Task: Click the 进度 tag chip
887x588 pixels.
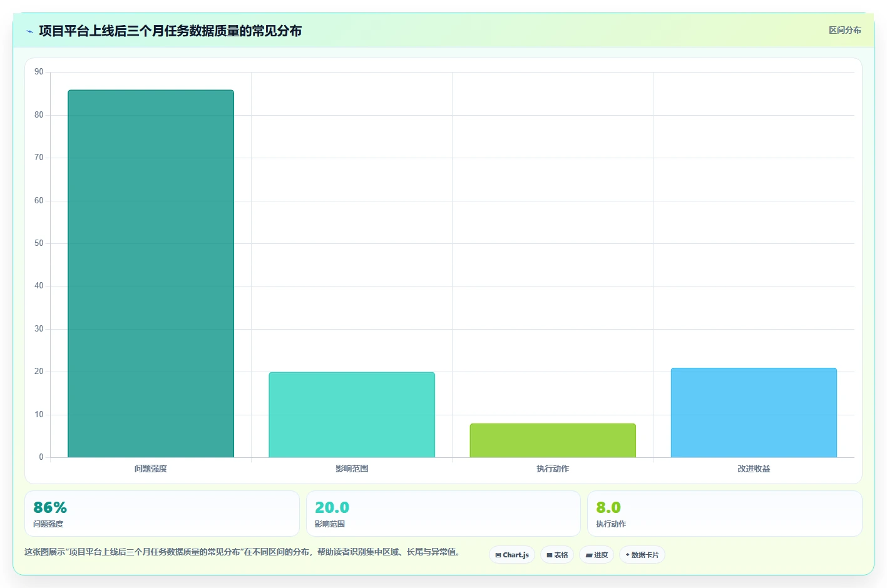Action: (597, 555)
